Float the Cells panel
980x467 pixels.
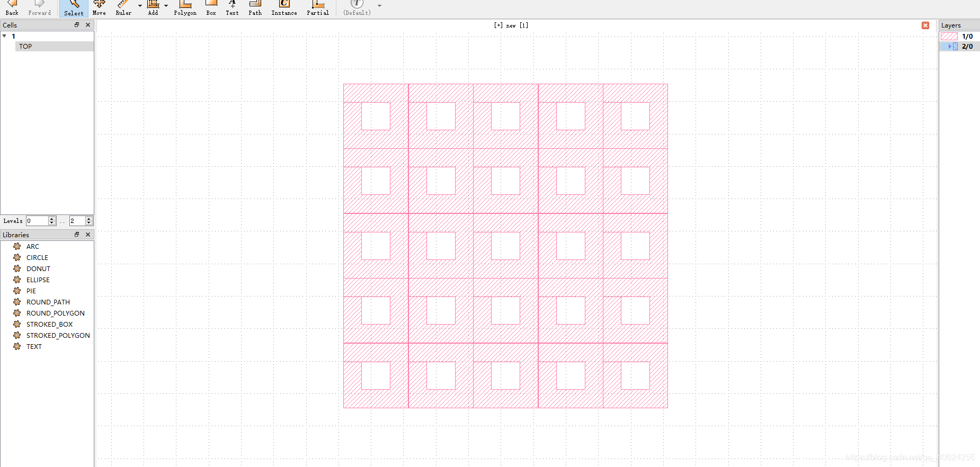[x=77, y=25]
